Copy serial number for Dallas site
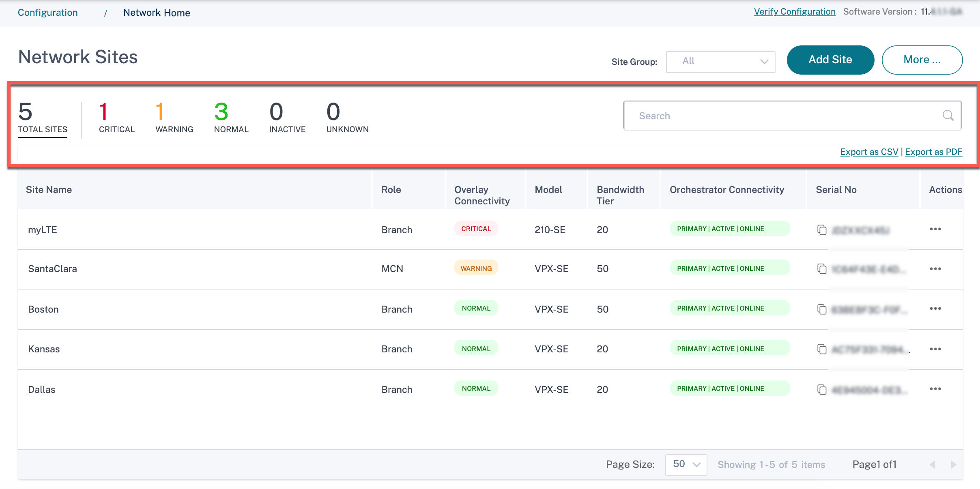This screenshot has width=980, height=489. click(822, 390)
